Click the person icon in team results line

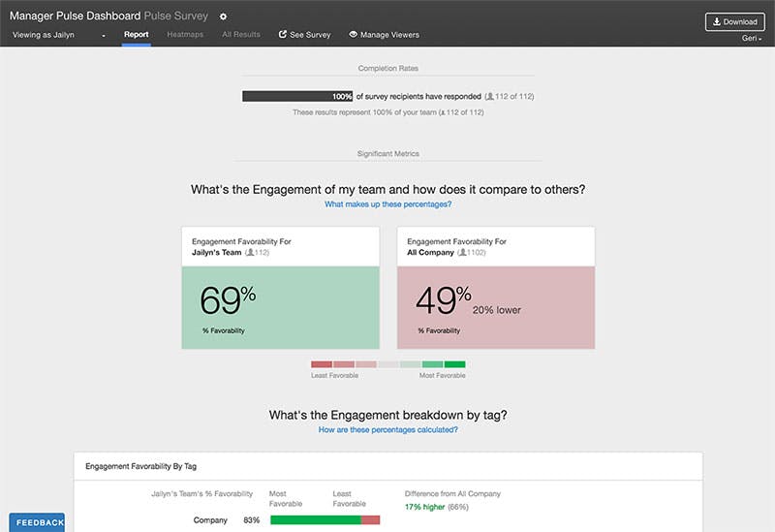[442, 112]
